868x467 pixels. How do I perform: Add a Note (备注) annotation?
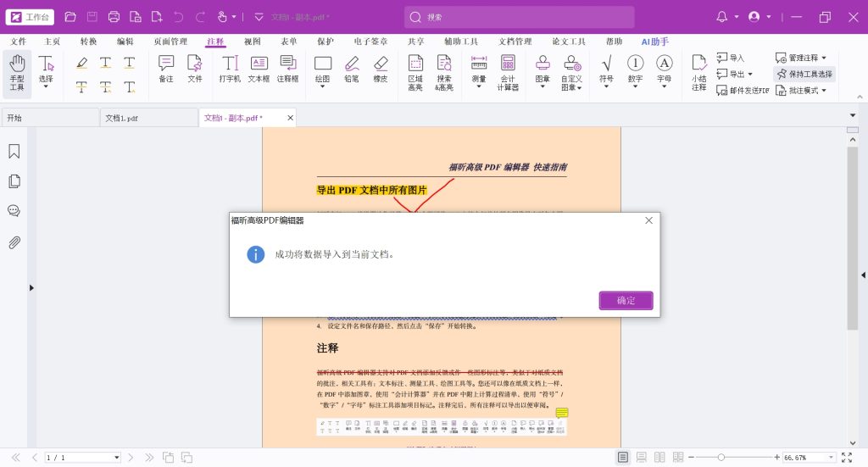click(166, 69)
